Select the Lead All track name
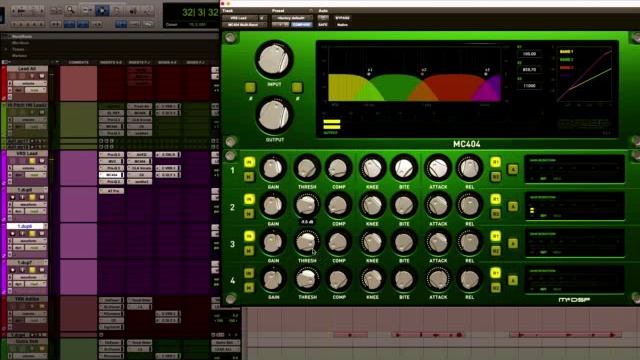 pyautogui.click(x=27, y=69)
